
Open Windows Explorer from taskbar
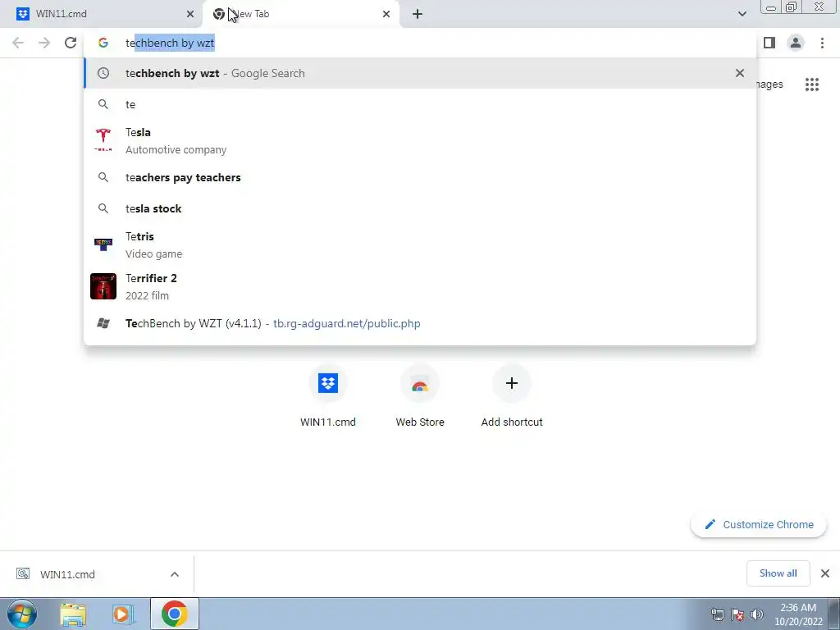click(x=73, y=614)
